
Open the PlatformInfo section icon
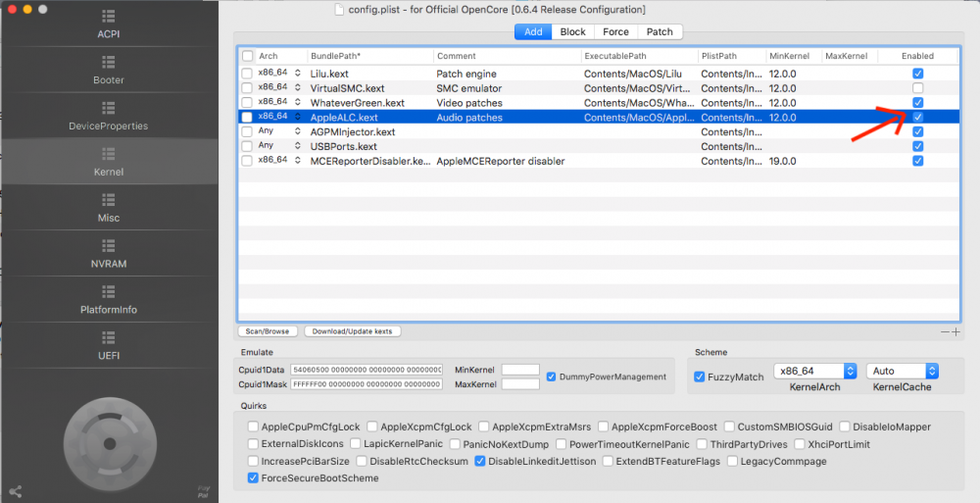pyautogui.click(x=108, y=291)
